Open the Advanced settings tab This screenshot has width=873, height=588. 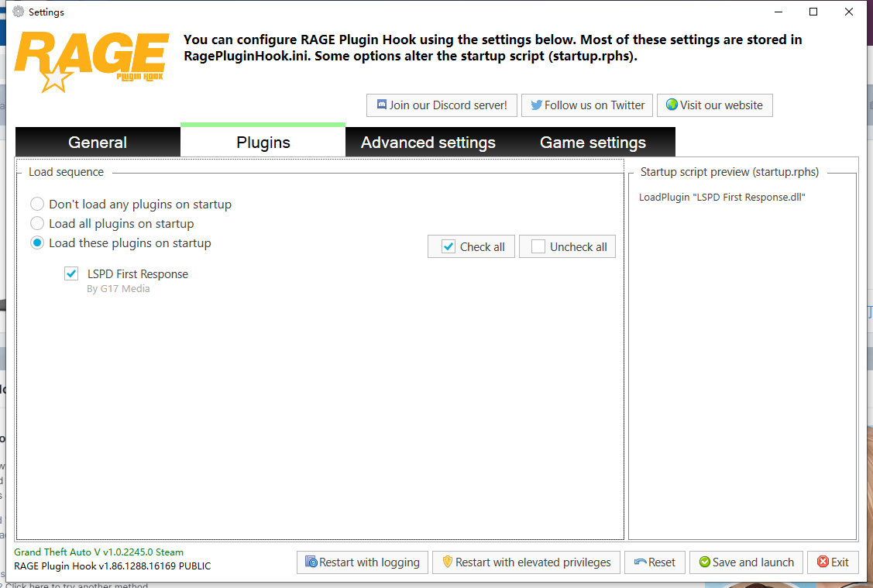[x=428, y=143]
